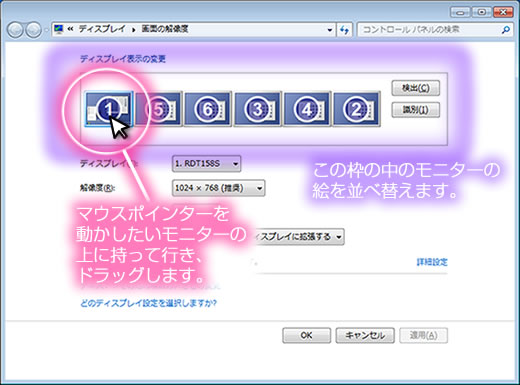Viewport: 520px width, 385px height.
Task: Select monitor 3 thumbnail
Action: pos(257,109)
